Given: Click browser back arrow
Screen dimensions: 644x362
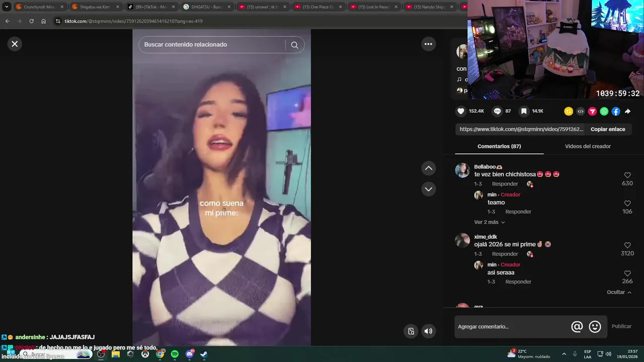Looking at the screenshot, I should pyautogui.click(x=7, y=21).
